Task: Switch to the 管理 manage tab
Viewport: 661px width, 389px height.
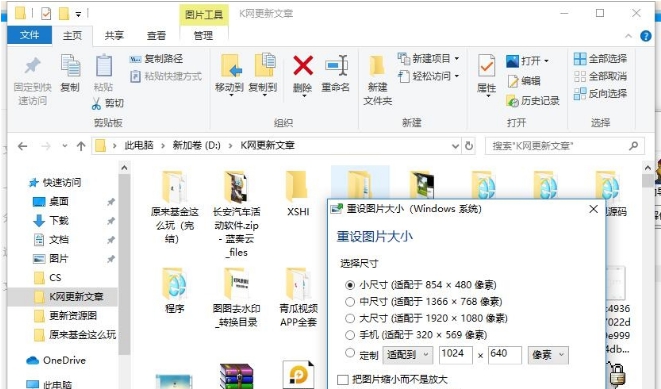Action: [x=204, y=35]
